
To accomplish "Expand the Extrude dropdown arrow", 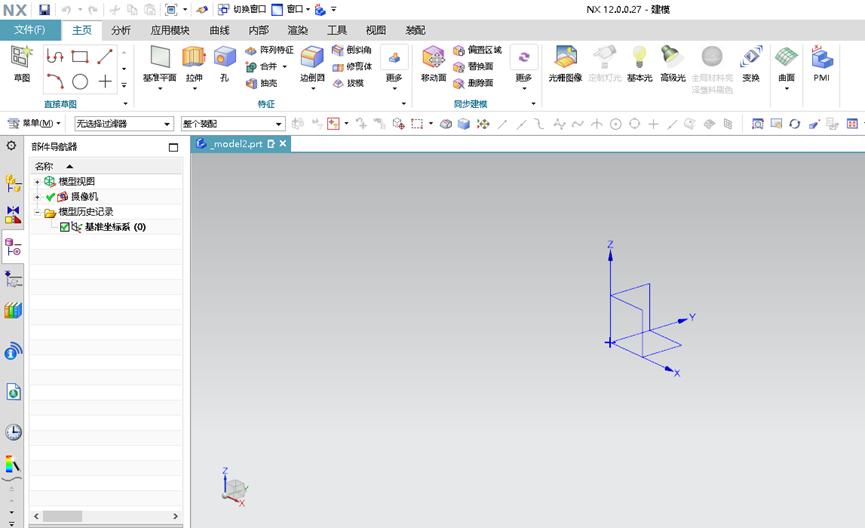I will coord(194,88).
